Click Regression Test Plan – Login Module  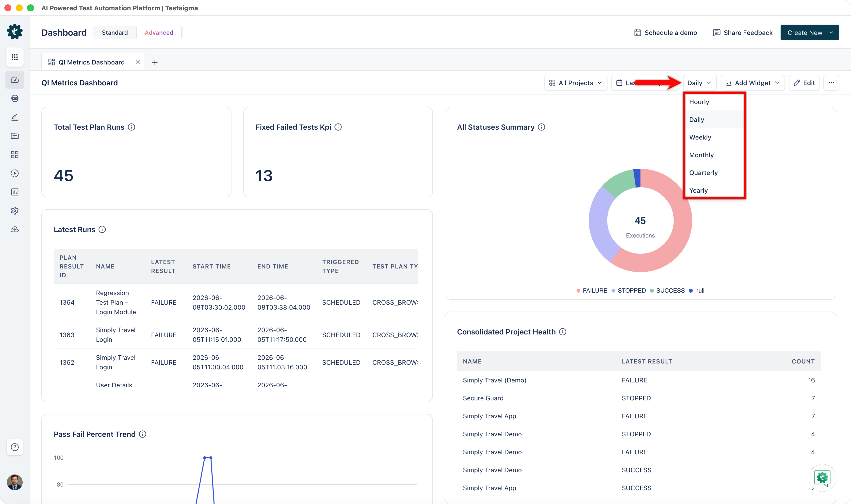pyautogui.click(x=116, y=303)
